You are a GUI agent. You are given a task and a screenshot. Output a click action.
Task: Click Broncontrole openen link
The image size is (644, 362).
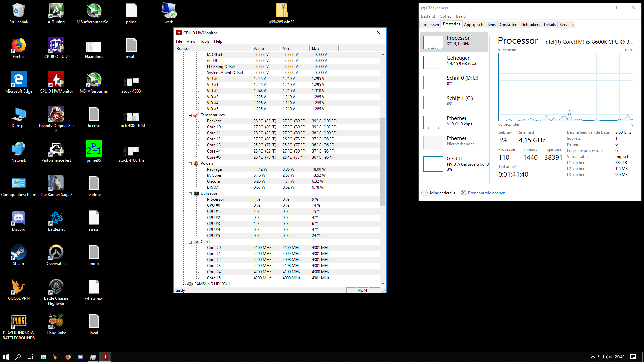point(486,193)
